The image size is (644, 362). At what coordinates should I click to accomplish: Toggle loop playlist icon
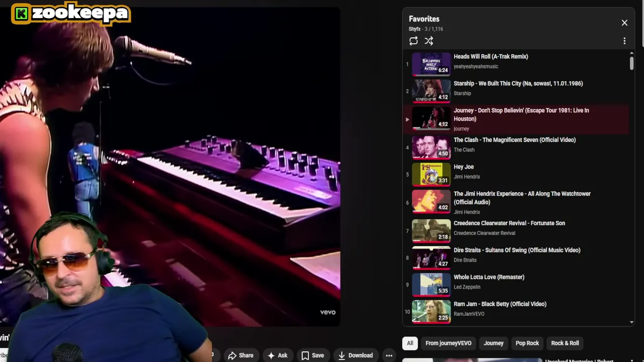tap(414, 41)
